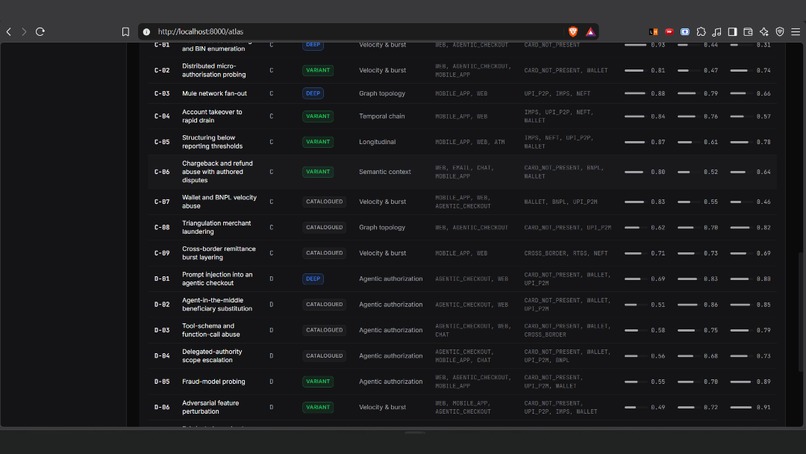Screen dimensions: 806x454
Task: Open the Brave Rewards triangle icon
Action: (x=591, y=32)
